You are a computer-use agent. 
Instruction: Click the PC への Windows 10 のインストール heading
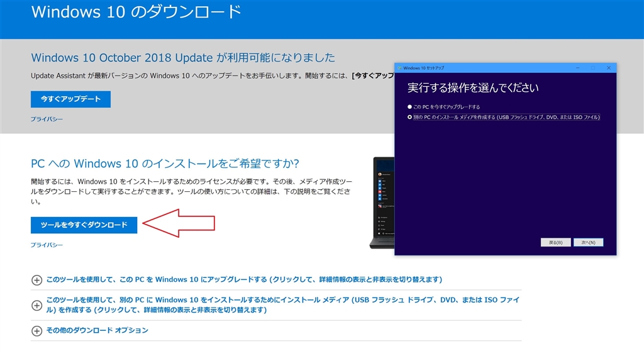click(x=165, y=164)
